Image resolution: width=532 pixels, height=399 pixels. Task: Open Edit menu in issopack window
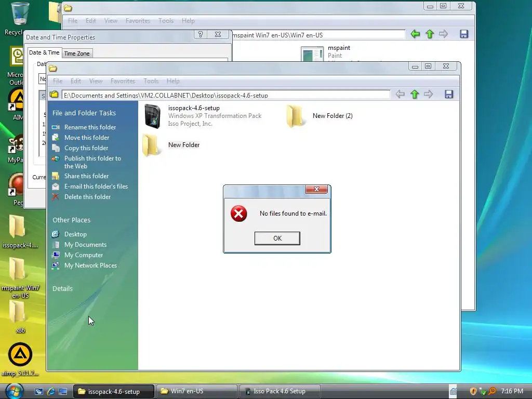click(x=76, y=81)
